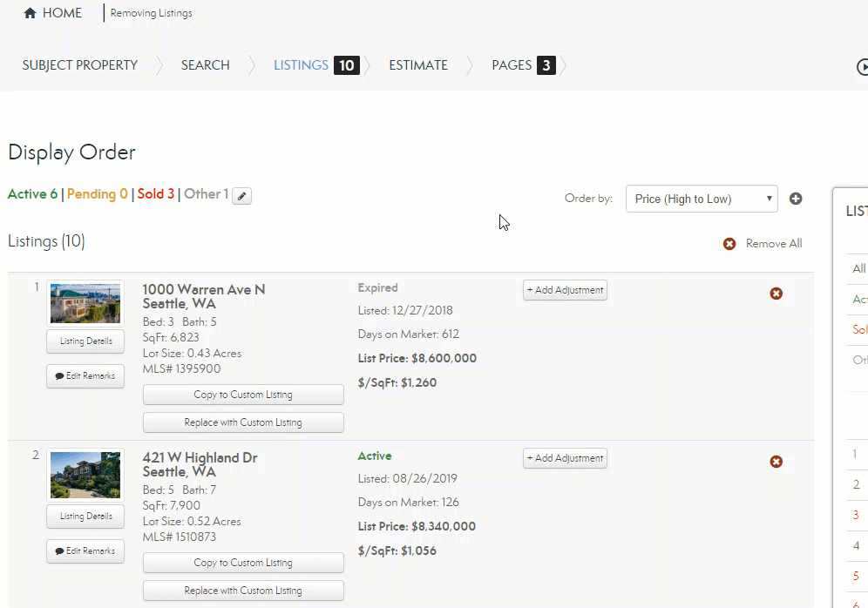Add Adjustment to 1000 Warren Ave N
Screen dimensions: 868x608
(565, 290)
